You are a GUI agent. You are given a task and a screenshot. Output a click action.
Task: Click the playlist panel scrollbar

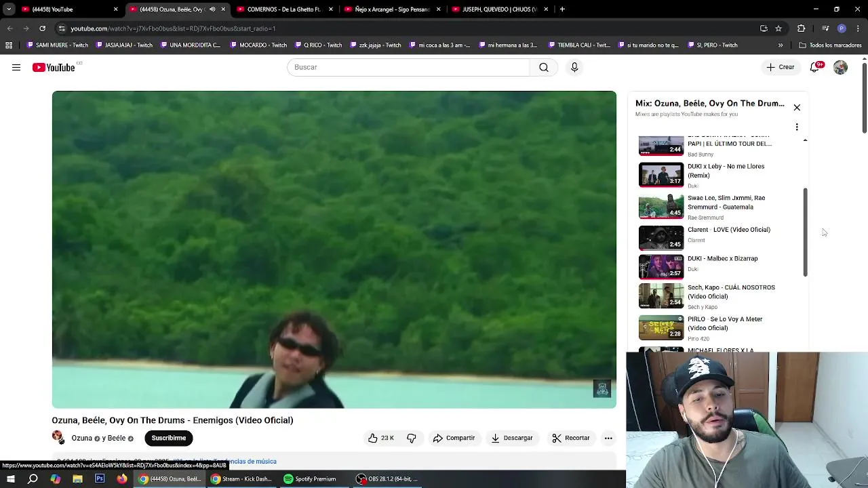805,232
